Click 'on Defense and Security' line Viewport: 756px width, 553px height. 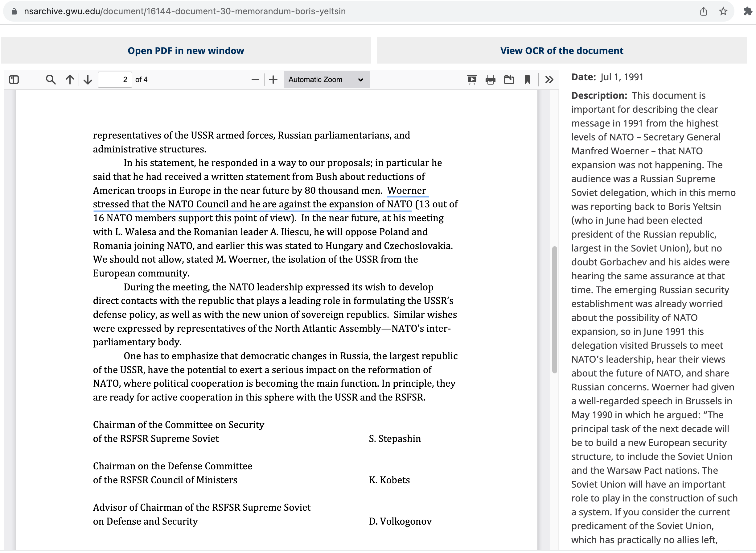tap(146, 522)
